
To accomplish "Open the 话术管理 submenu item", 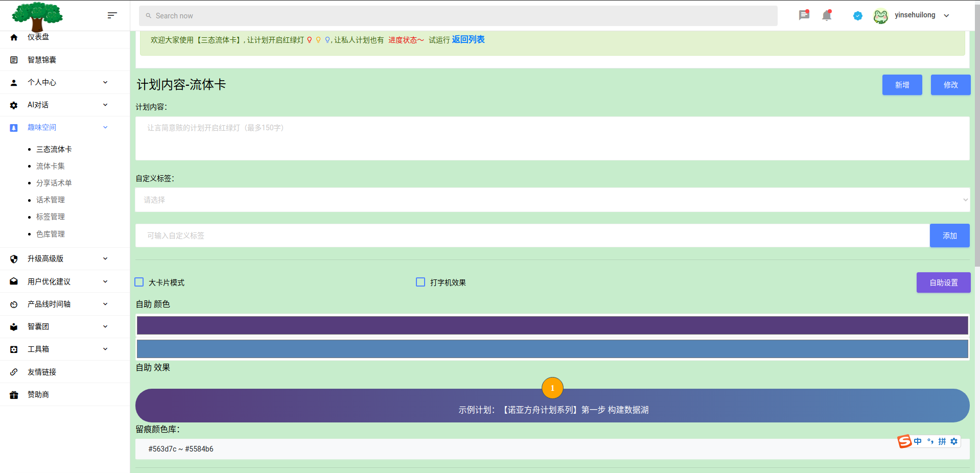I will [51, 200].
